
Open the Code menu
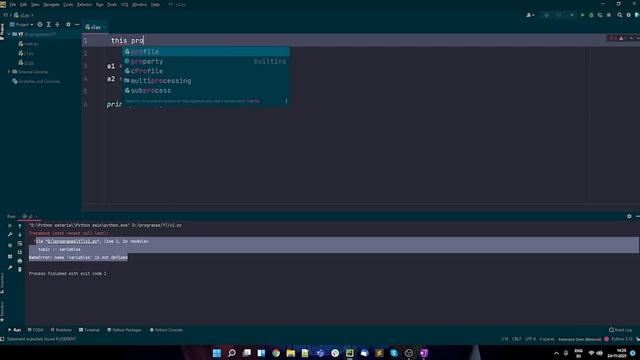[x=68, y=4]
